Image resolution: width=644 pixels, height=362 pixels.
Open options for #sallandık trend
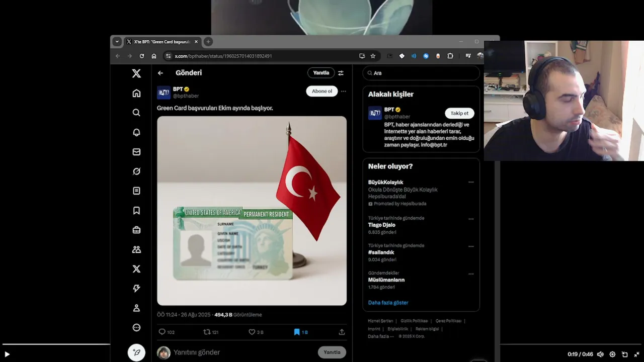click(471, 246)
